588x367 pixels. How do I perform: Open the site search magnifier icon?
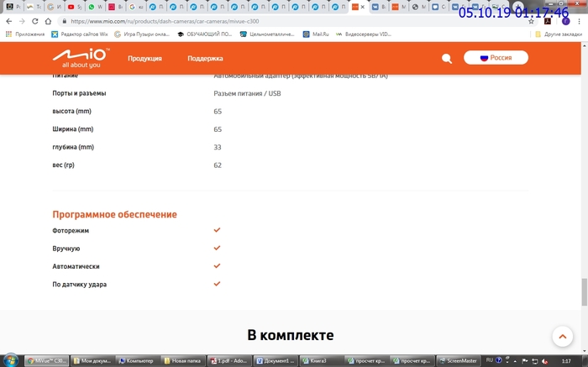tap(447, 59)
